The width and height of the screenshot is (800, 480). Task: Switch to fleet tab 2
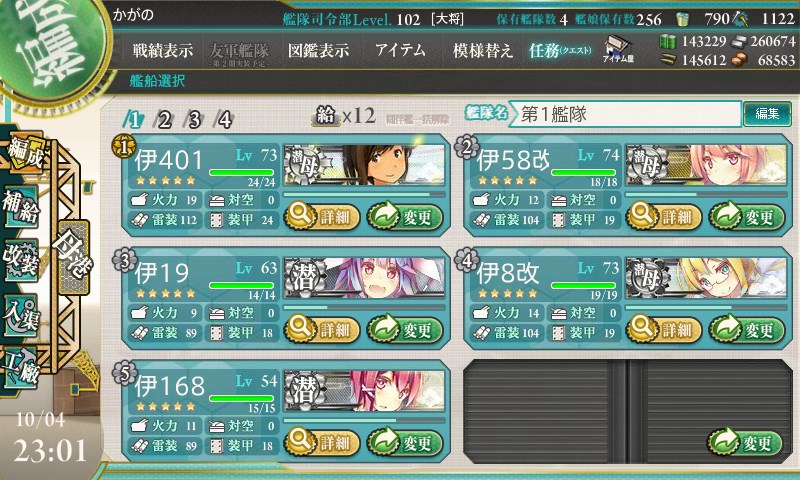[x=164, y=120]
